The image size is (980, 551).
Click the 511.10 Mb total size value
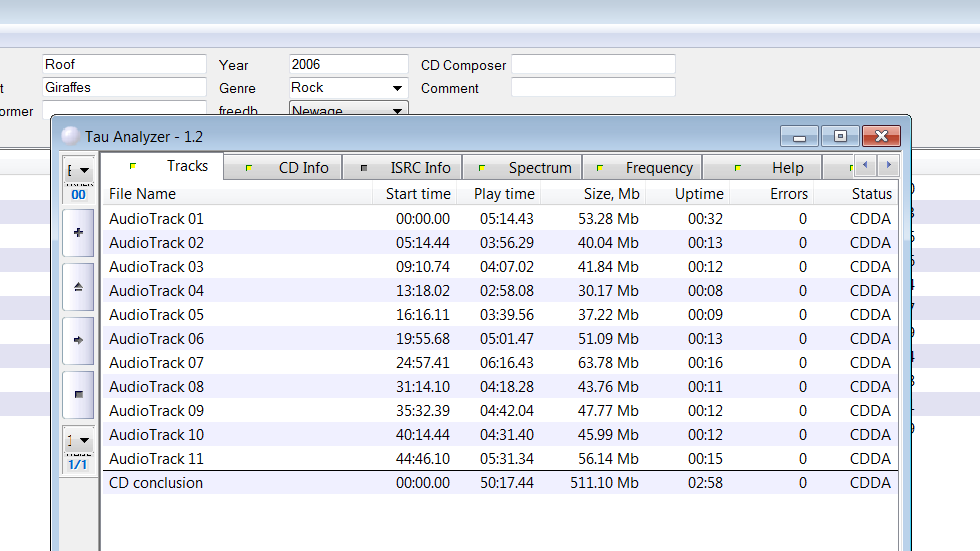pos(604,483)
